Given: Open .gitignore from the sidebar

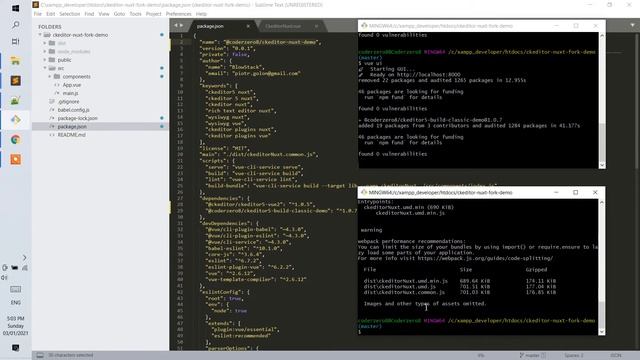Looking at the screenshot, I should [68, 101].
